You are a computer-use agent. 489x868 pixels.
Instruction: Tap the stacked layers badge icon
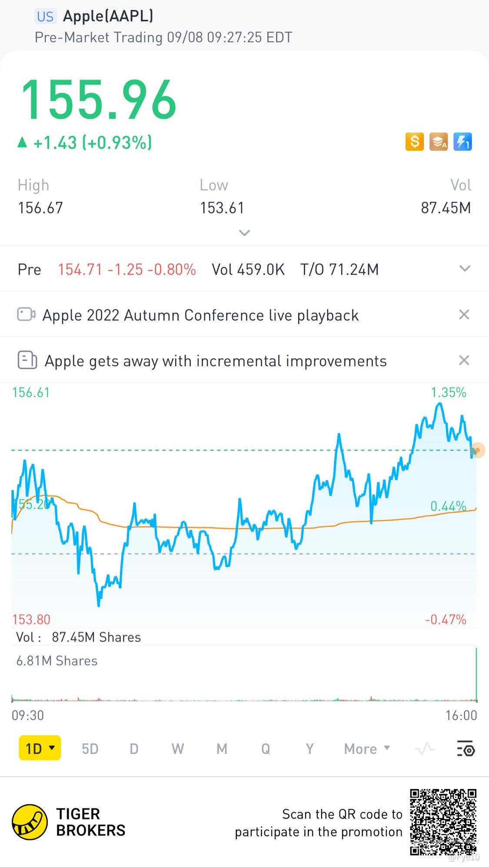coord(438,142)
